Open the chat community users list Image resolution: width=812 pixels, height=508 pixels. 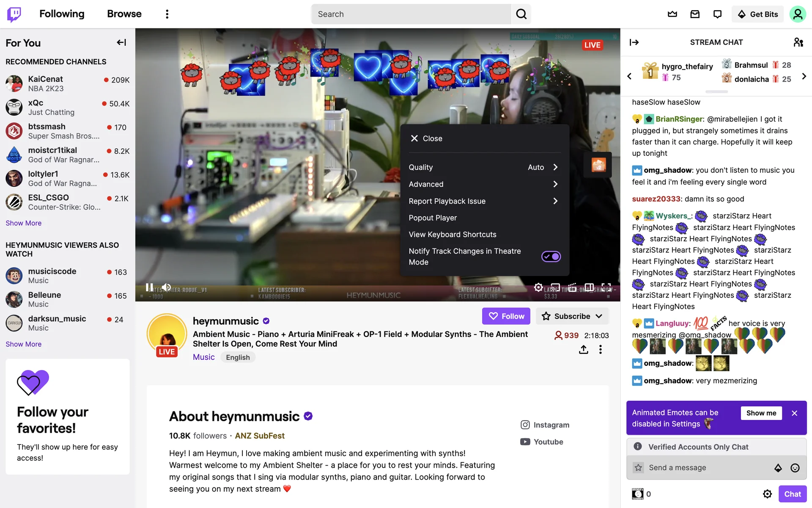[798, 42]
